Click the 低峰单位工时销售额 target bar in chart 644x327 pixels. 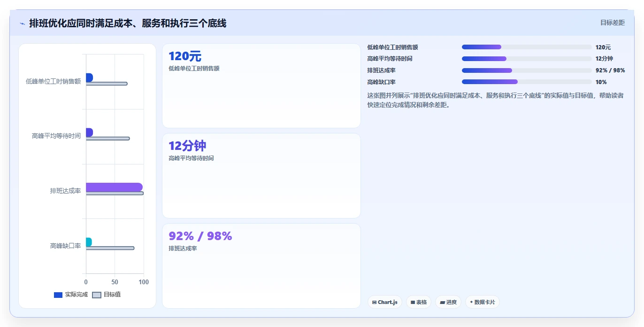[x=107, y=84]
